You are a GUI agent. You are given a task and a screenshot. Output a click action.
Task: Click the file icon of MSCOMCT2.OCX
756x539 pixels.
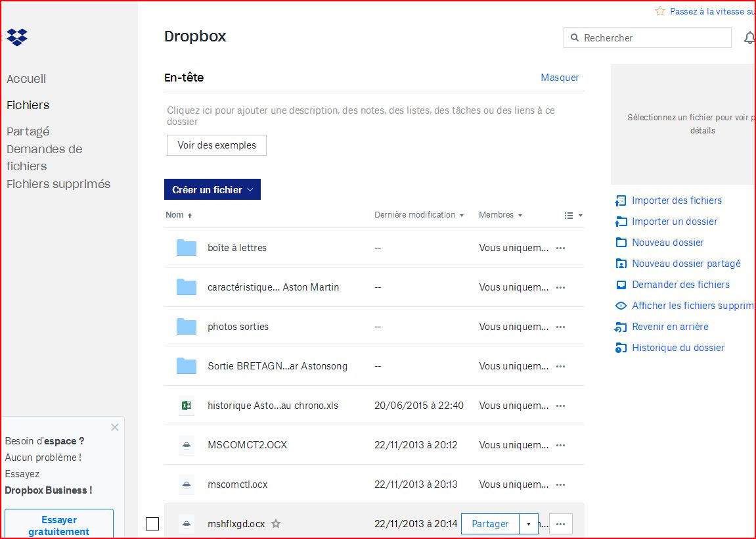tap(186, 446)
